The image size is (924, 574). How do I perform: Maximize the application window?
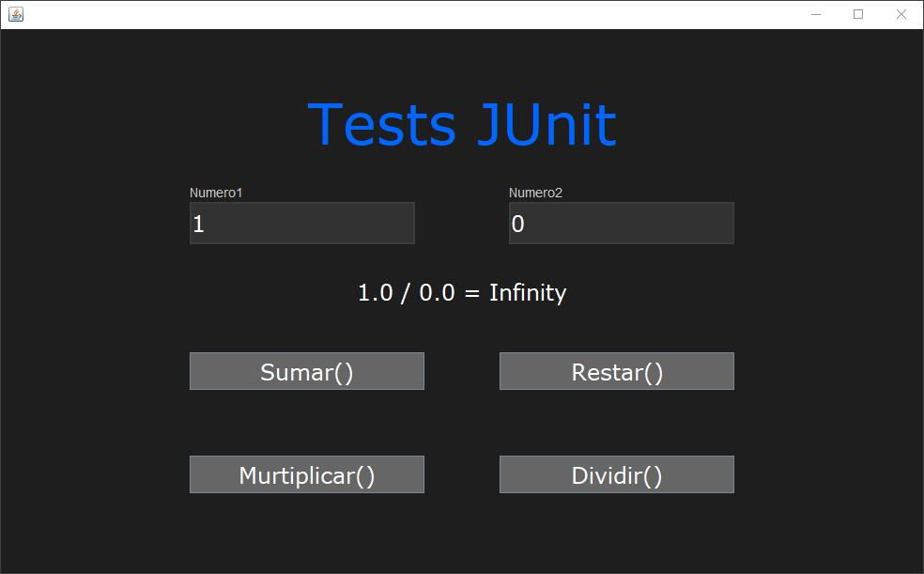click(857, 14)
